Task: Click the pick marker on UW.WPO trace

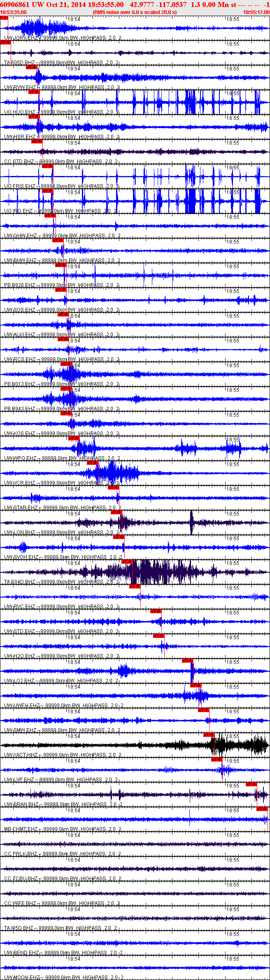Action: (74, 438)
